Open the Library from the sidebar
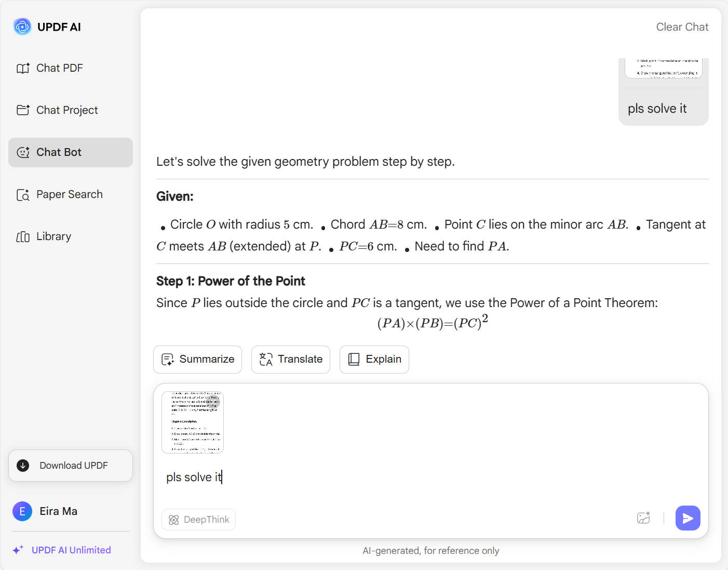 (53, 236)
